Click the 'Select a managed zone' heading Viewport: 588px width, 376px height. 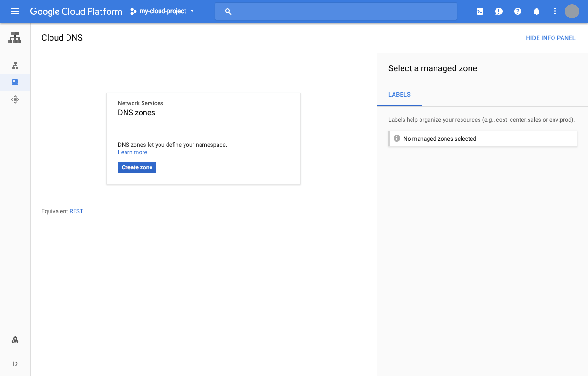[433, 68]
